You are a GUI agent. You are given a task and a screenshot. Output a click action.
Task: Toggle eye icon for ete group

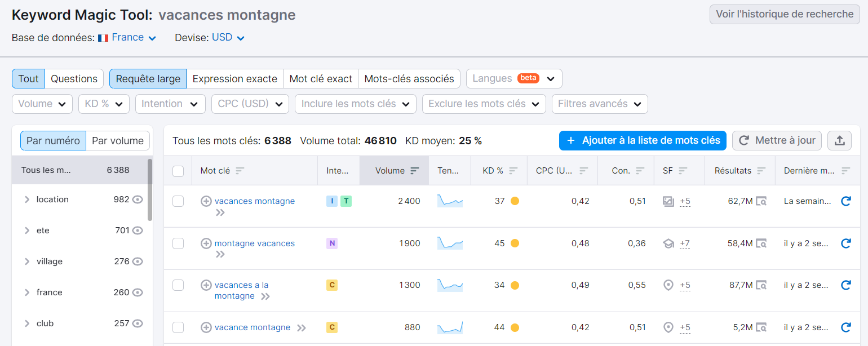[x=138, y=230]
